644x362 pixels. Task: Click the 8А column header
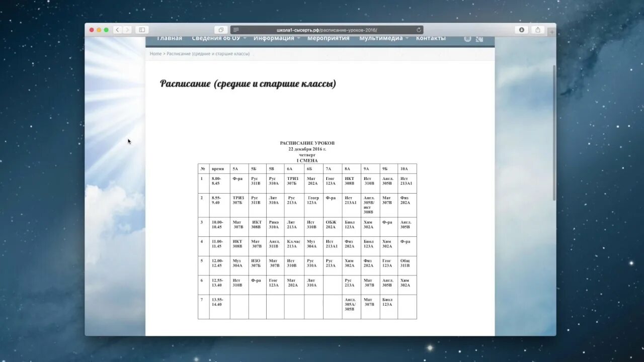coord(352,169)
